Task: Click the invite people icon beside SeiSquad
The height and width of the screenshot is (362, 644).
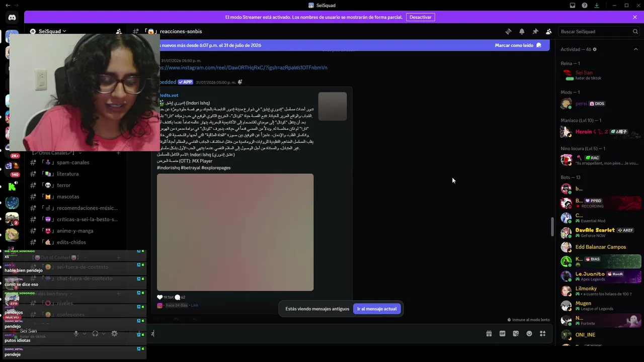Action: point(119,31)
